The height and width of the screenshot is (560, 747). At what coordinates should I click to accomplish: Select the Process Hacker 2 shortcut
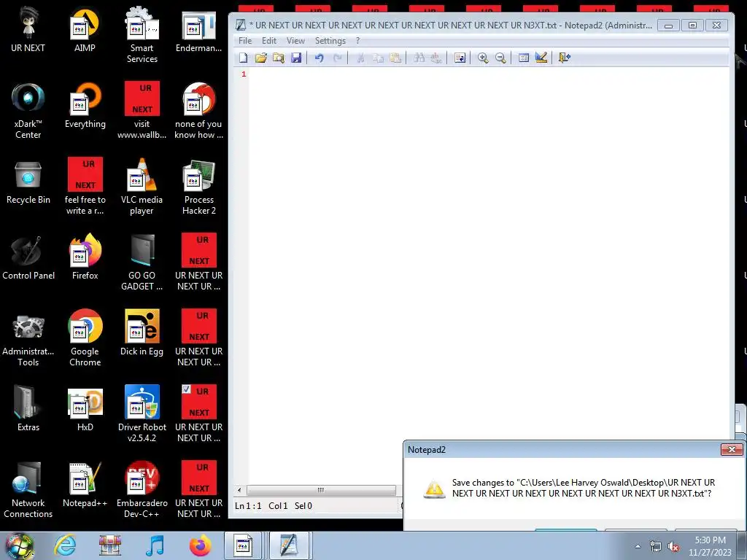tap(198, 187)
